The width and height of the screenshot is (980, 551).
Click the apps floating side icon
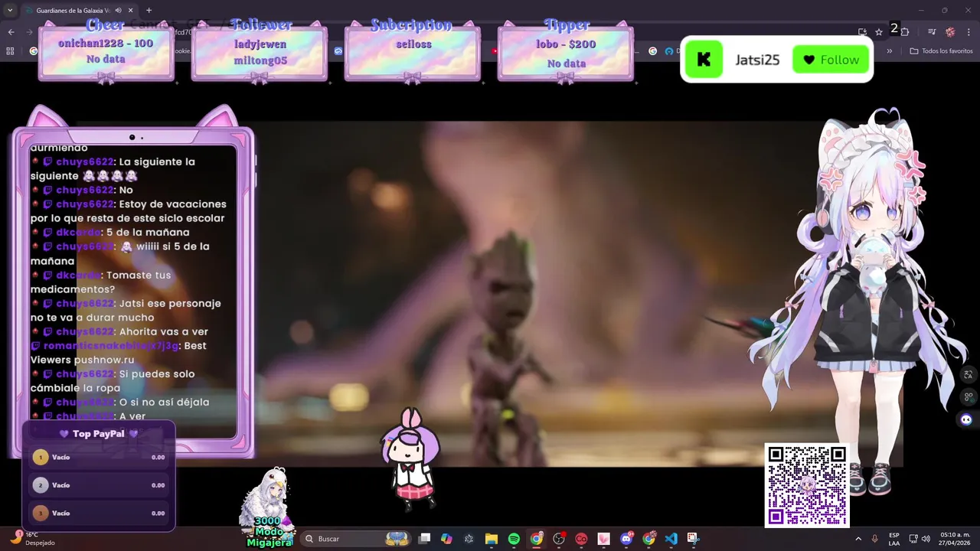[x=969, y=397]
